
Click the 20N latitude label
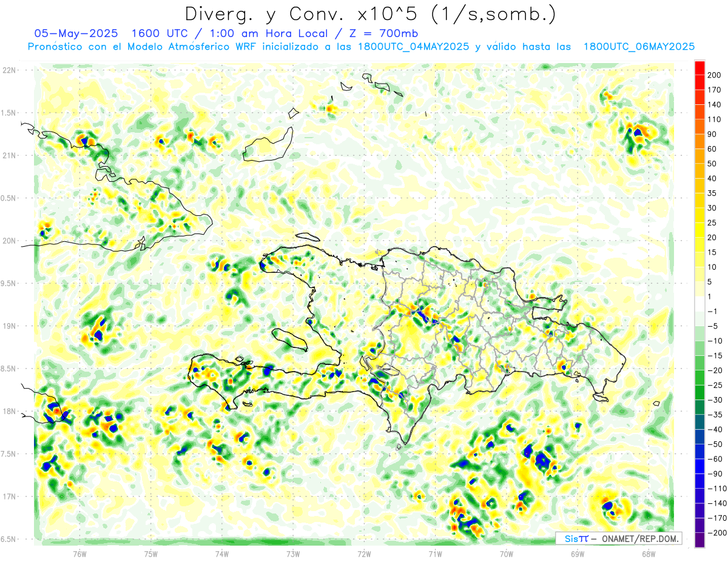coord(9,241)
